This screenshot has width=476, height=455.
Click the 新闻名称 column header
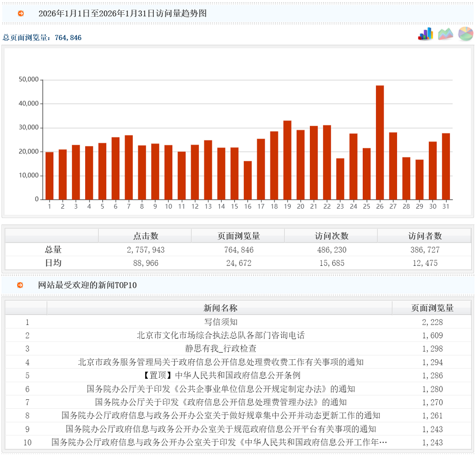[x=220, y=308]
